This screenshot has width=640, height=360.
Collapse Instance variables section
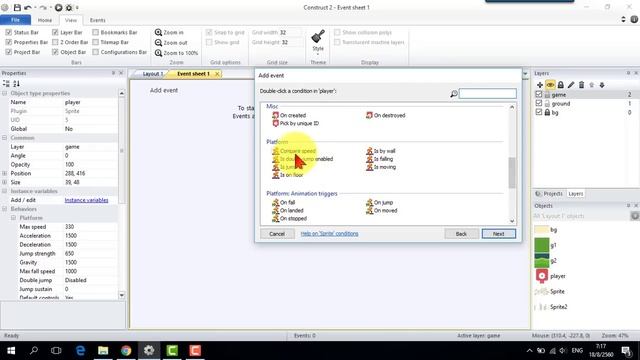click(x=4, y=191)
